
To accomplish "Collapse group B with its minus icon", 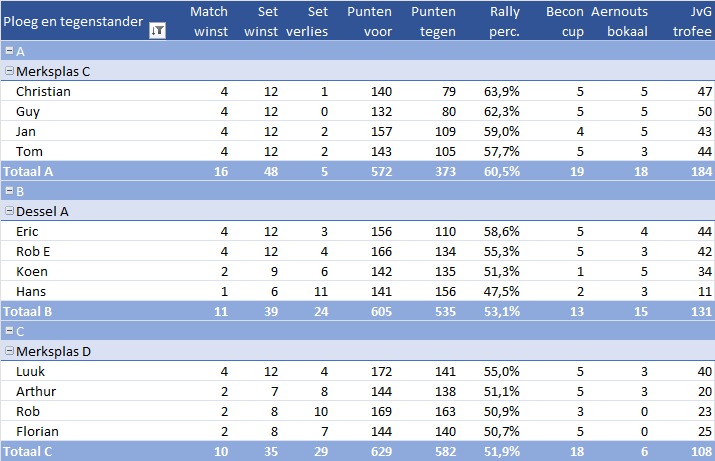I will (8, 191).
